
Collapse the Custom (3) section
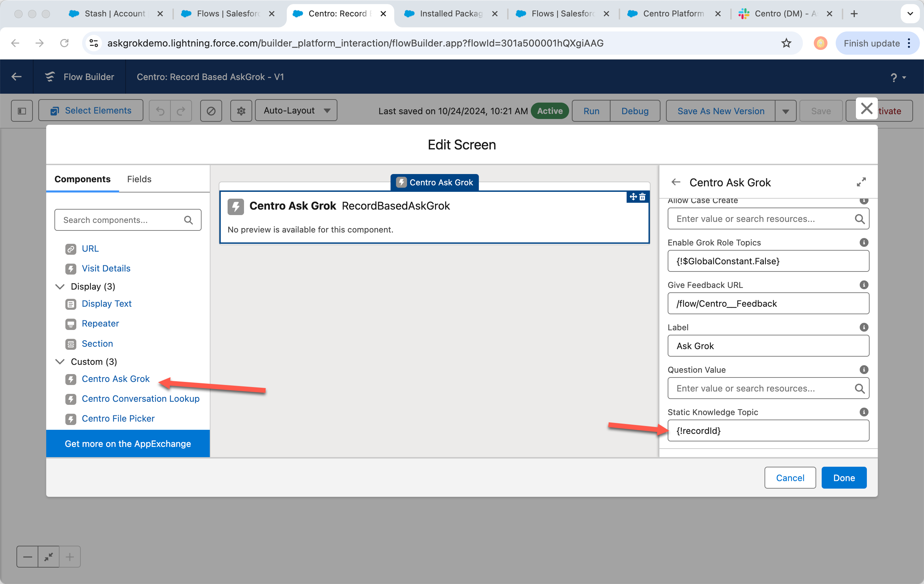(60, 362)
